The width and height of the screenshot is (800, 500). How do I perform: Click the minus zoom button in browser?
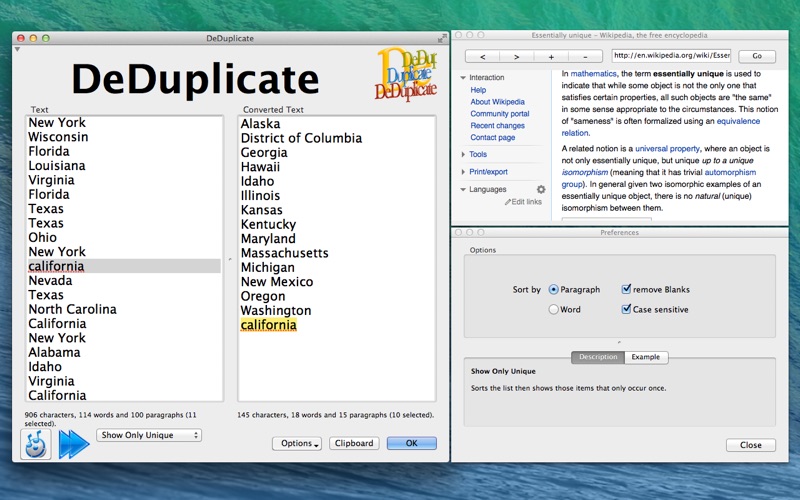[585, 57]
